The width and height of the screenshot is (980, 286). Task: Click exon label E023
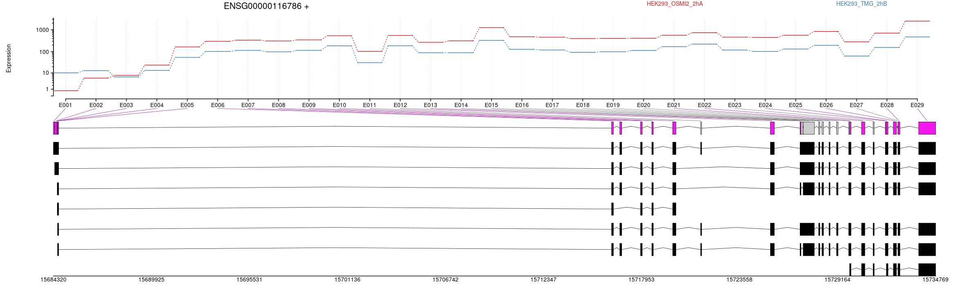click(x=735, y=105)
